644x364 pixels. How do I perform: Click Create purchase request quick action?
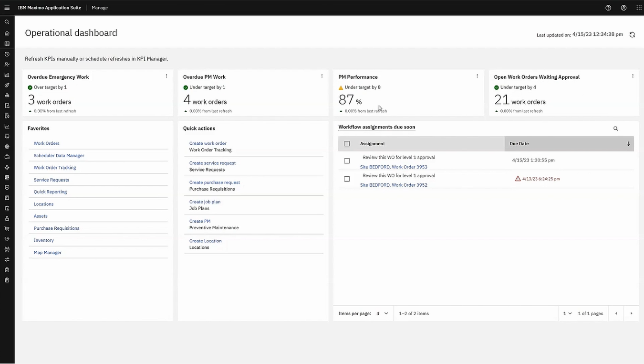coord(215,182)
